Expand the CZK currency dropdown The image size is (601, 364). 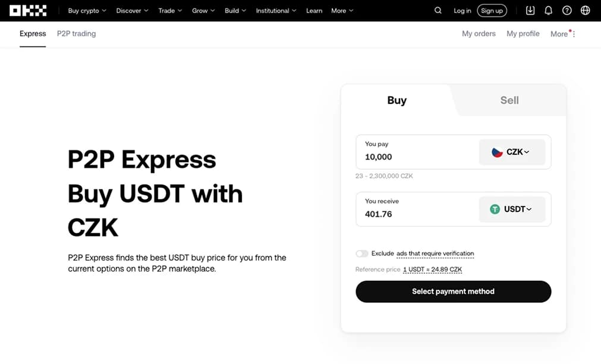tap(512, 152)
